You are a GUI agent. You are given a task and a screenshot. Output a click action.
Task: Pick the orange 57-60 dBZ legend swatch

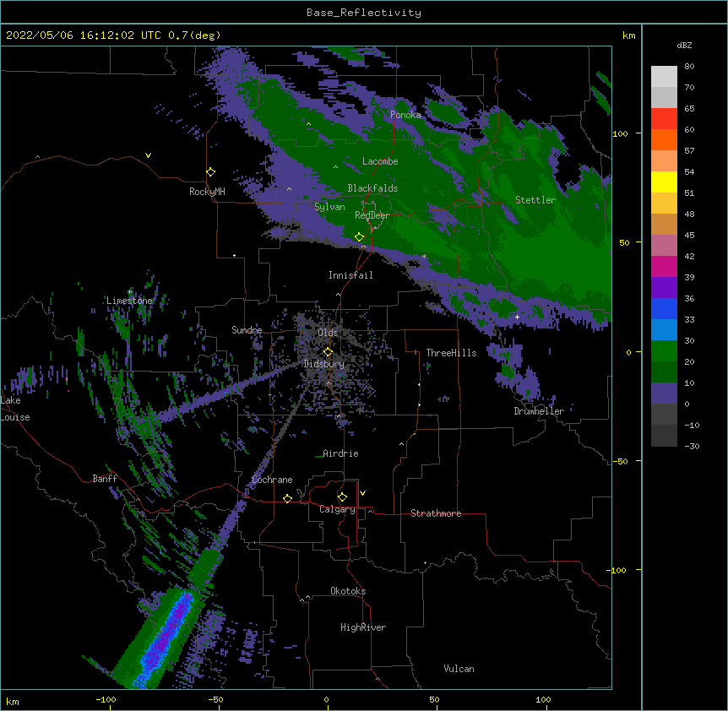point(664,139)
